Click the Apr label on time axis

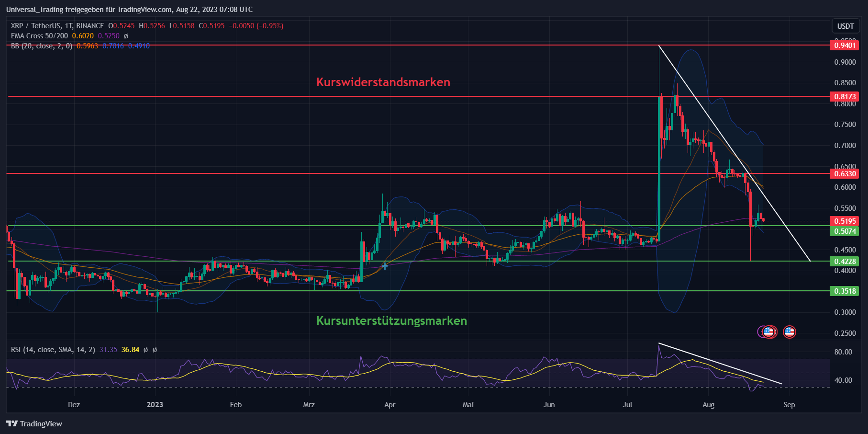pyautogui.click(x=389, y=405)
